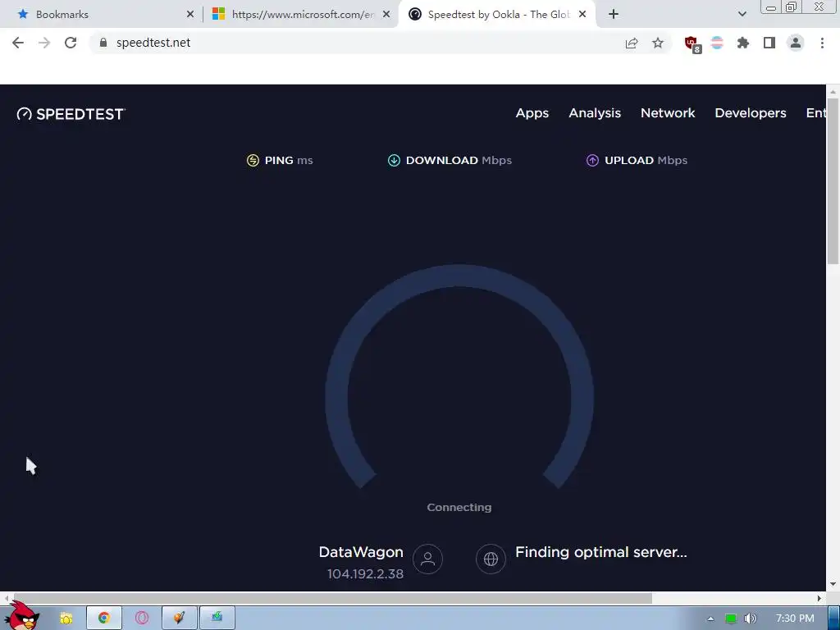Open the Analysis menu item
840x630 pixels.
595,113
